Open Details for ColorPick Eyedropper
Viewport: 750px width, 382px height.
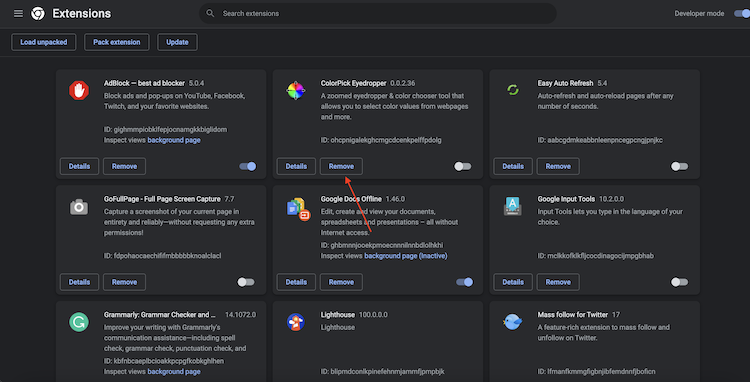[x=296, y=166]
